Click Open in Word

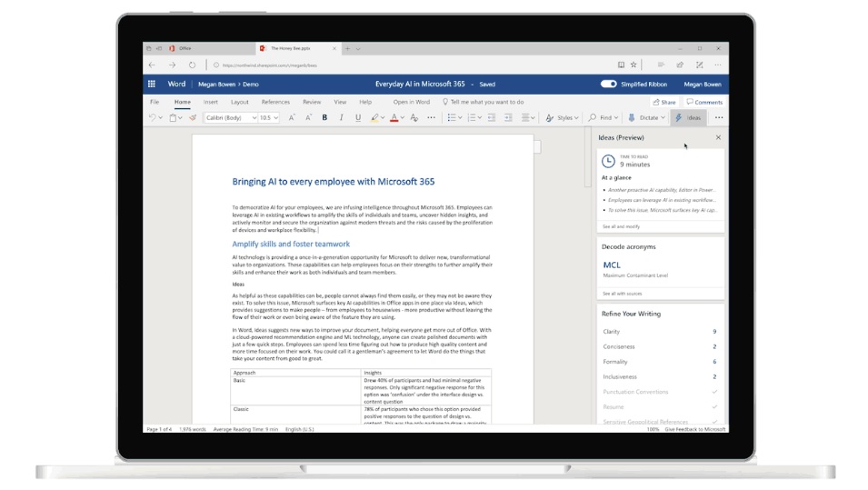[412, 102]
